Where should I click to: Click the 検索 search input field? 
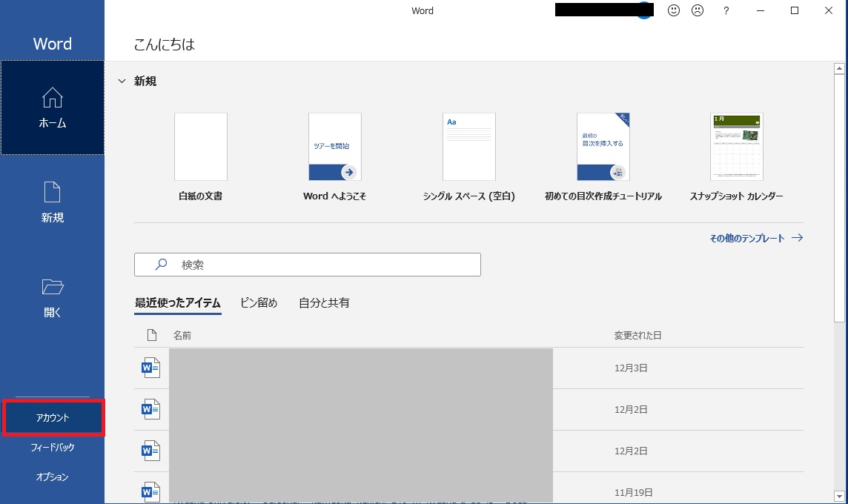pyautogui.click(x=307, y=265)
